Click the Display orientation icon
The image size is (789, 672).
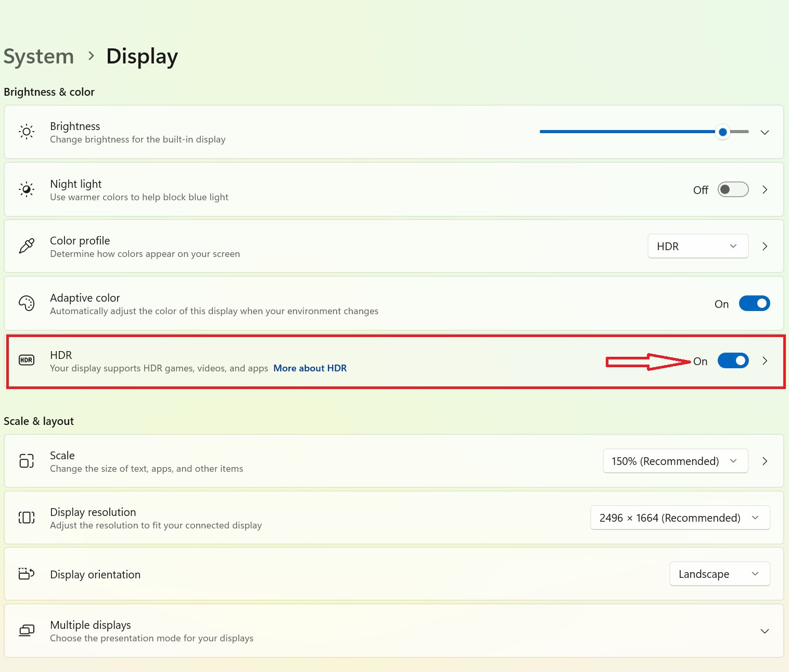27,574
